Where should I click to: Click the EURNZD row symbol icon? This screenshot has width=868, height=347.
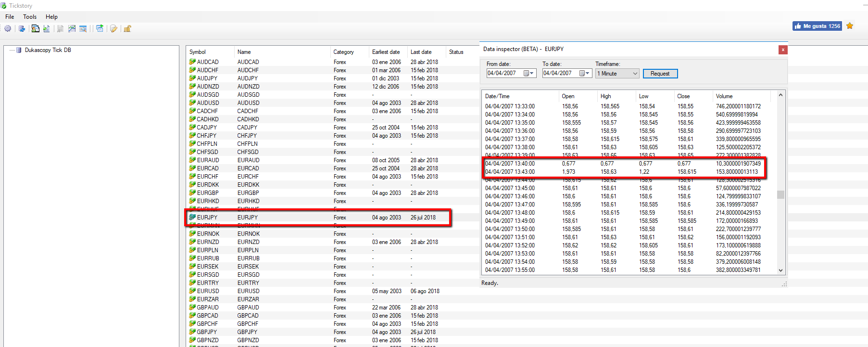[192, 242]
